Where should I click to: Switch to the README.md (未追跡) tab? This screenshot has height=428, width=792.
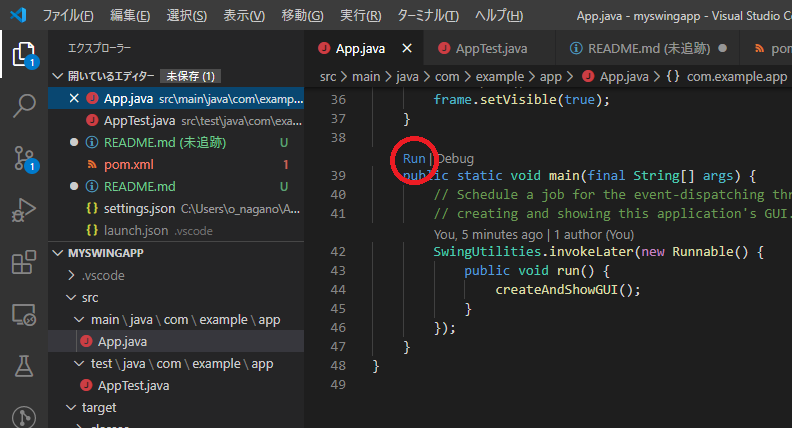pos(648,49)
